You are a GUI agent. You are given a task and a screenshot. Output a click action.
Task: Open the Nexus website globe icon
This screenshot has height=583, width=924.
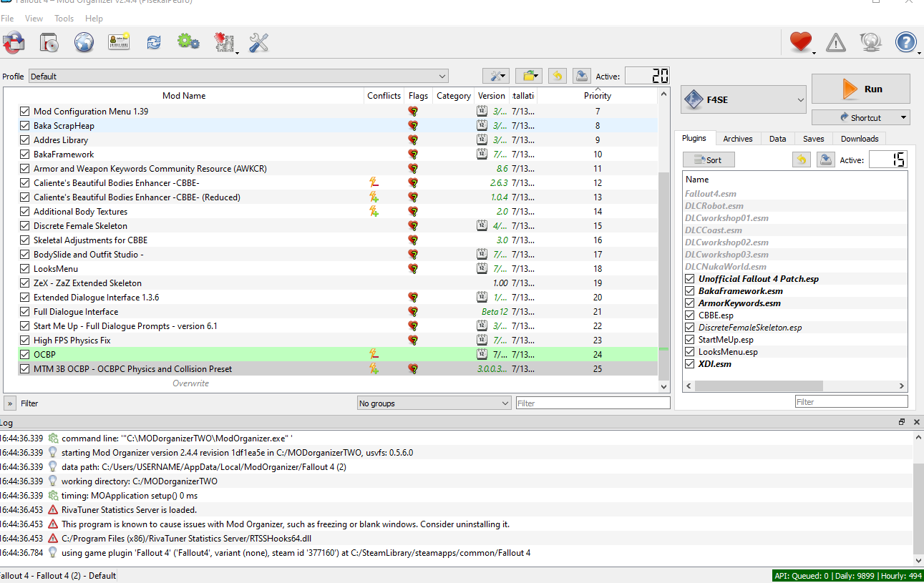(84, 43)
